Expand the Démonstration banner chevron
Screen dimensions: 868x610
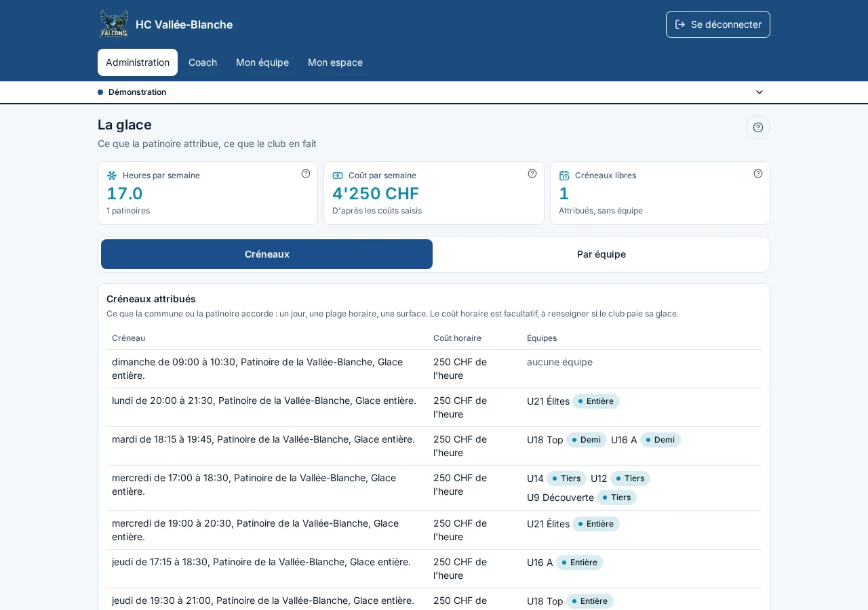(x=759, y=92)
